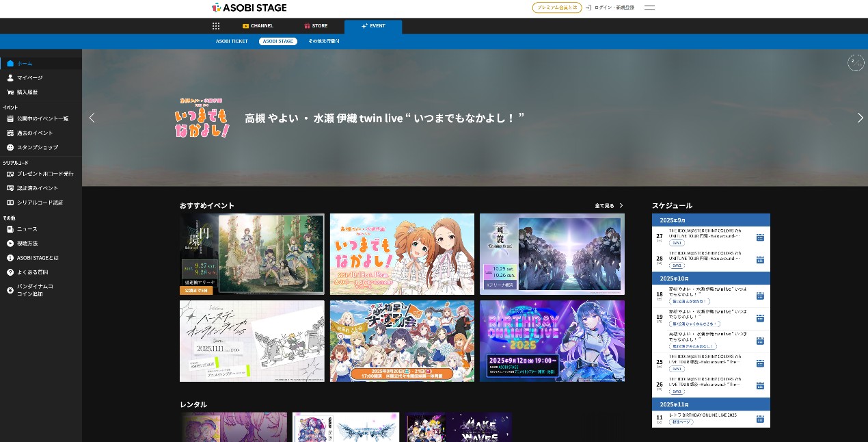Open スタンプショップ in the sidebar
The image size is (868, 442).
(37, 147)
